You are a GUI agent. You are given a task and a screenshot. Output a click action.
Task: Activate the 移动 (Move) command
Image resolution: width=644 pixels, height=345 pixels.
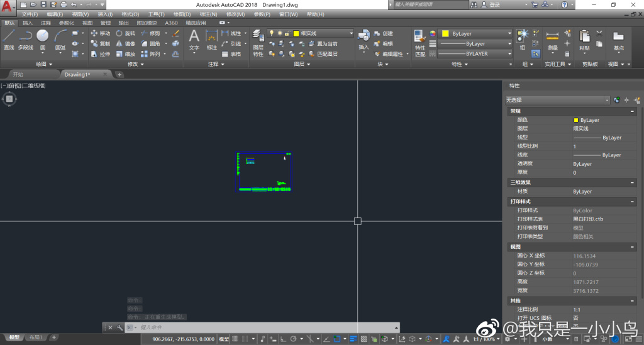[100, 33]
